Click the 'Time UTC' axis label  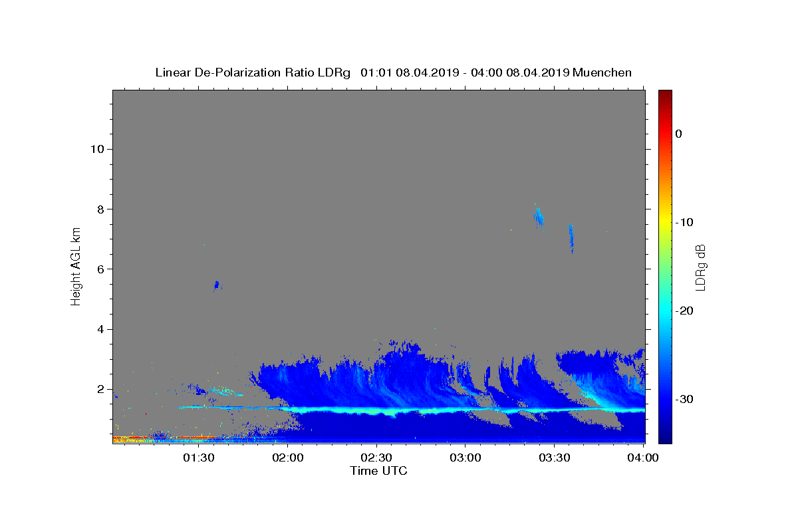[x=378, y=471]
